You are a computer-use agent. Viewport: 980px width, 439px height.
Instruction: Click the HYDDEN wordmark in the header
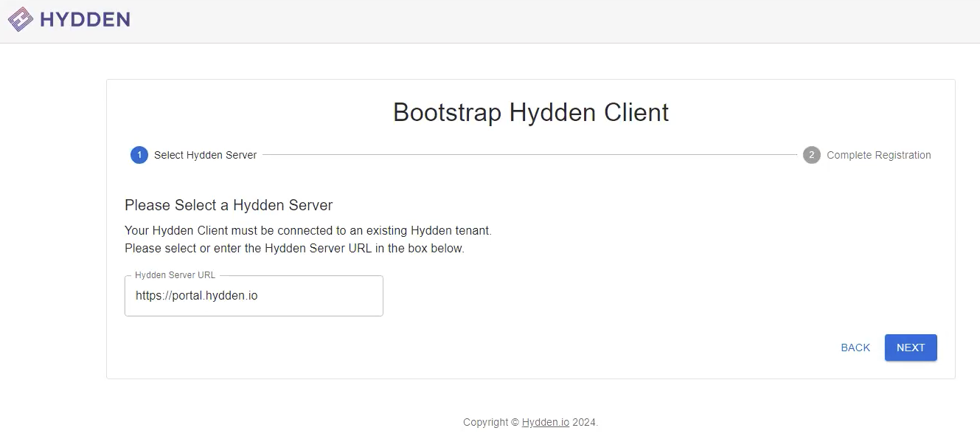click(85, 19)
